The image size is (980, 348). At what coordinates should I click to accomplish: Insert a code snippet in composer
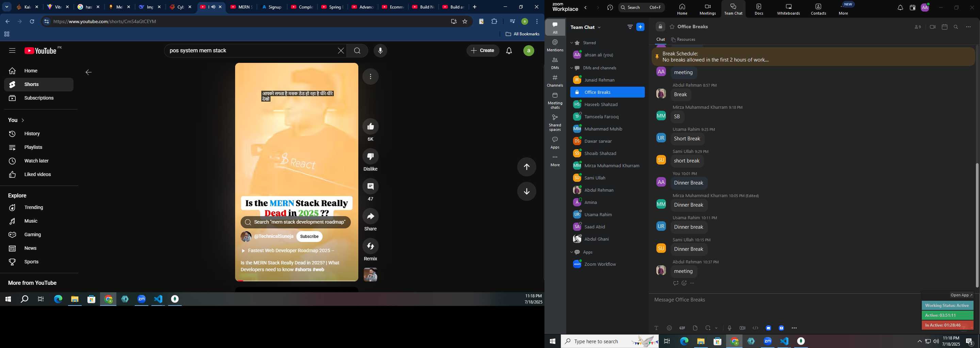coord(755,328)
